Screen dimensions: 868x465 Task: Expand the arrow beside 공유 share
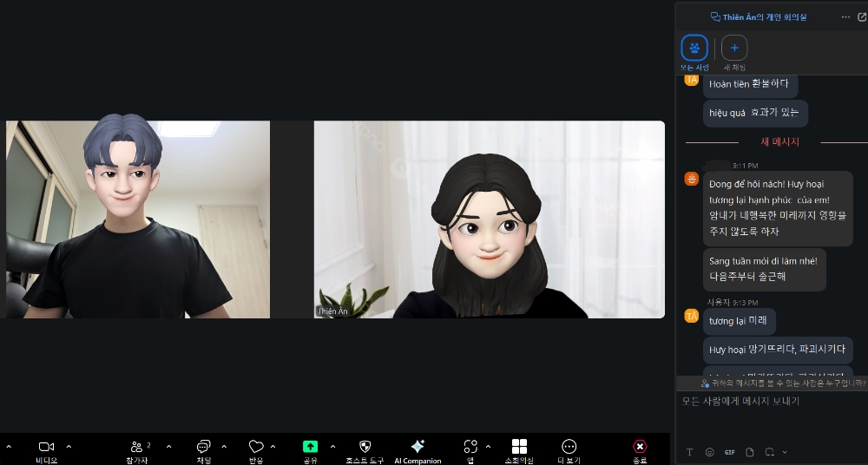[x=332, y=446]
